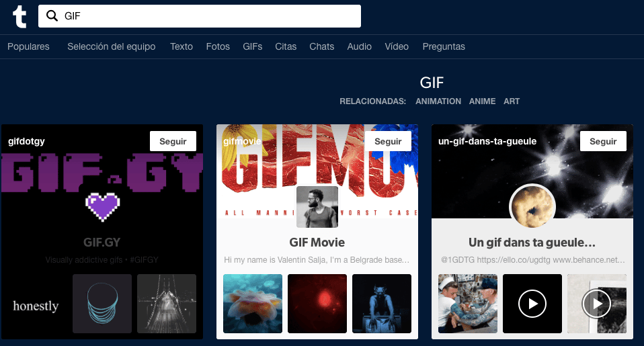The image size is (644, 346).
Task: Switch to the Texto tab
Action: click(x=182, y=47)
